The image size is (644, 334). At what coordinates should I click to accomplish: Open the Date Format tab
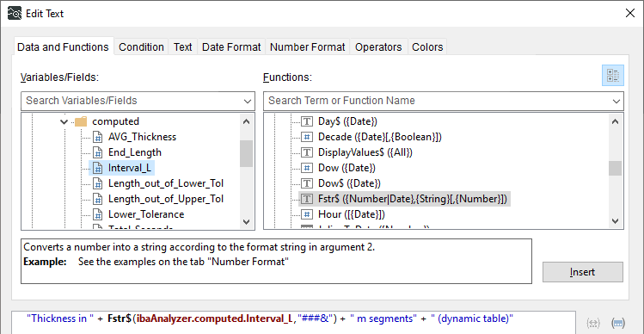(x=231, y=46)
